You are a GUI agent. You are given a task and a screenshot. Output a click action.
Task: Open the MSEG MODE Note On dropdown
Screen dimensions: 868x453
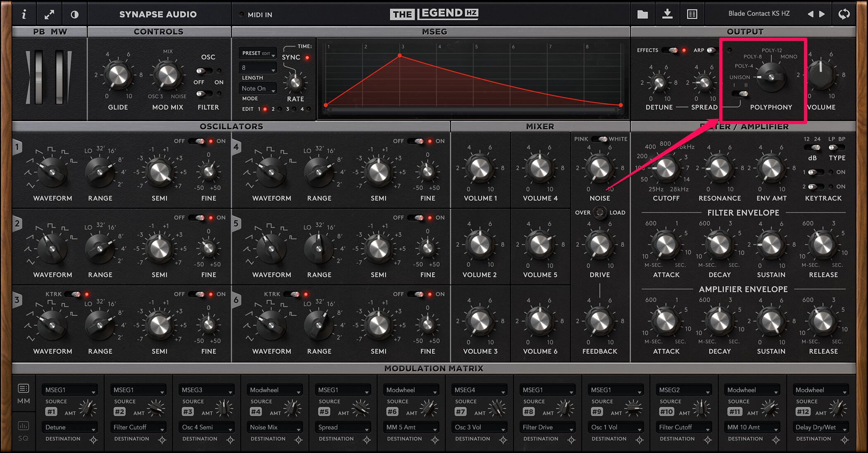(258, 89)
